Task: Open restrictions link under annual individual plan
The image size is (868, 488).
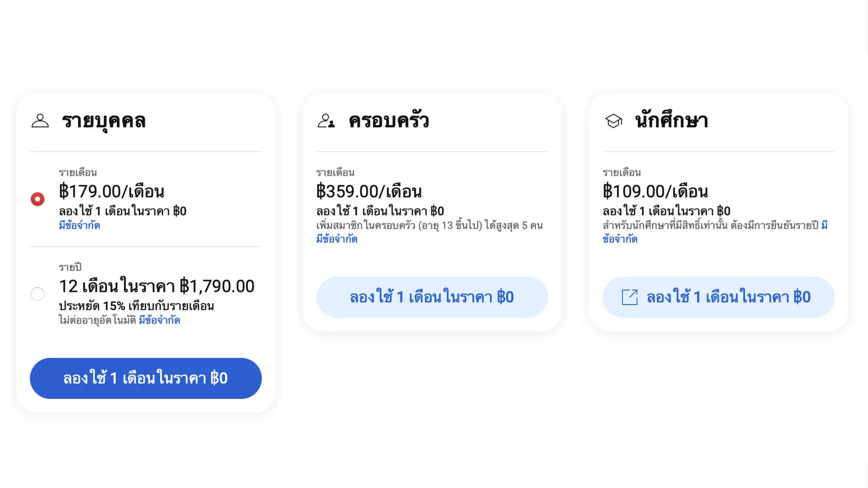Action: (159, 320)
